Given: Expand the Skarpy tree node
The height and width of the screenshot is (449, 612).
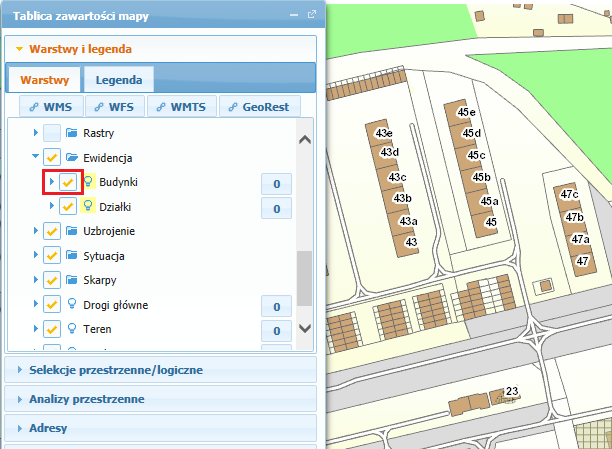Looking at the screenshot, I should 36,279.
